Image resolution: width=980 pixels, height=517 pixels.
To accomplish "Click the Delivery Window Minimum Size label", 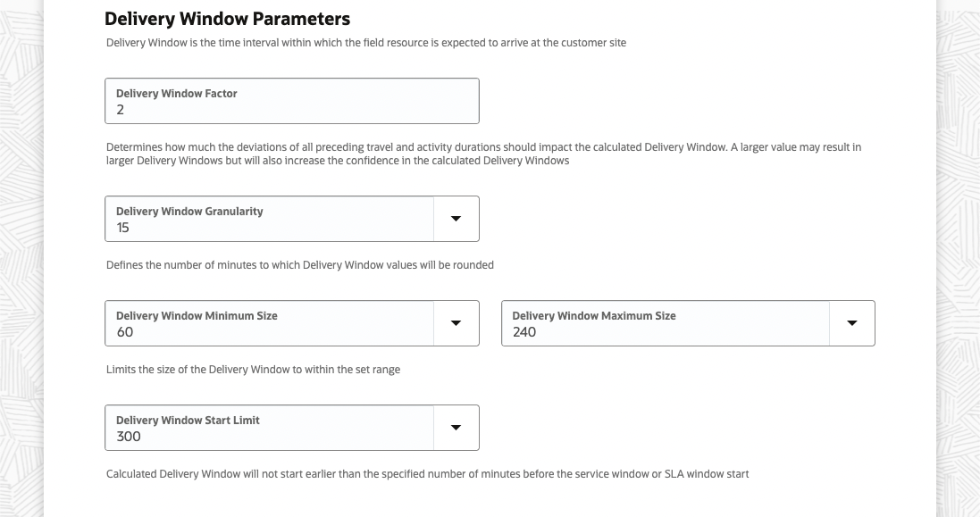I will (x=197, y=316).
